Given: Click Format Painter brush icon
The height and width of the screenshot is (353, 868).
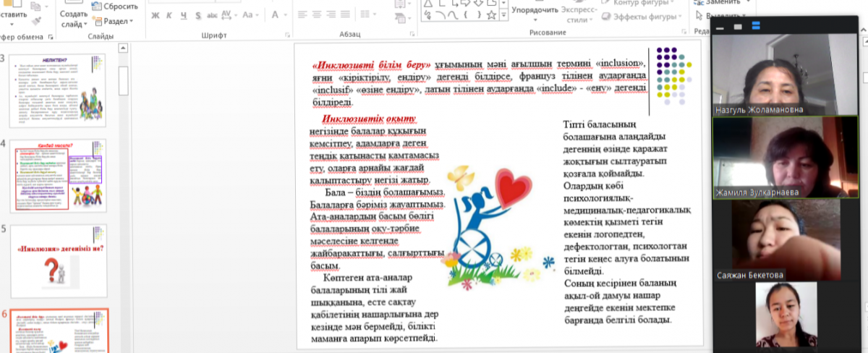Looking at the screenshot, I should coord(37,23).
